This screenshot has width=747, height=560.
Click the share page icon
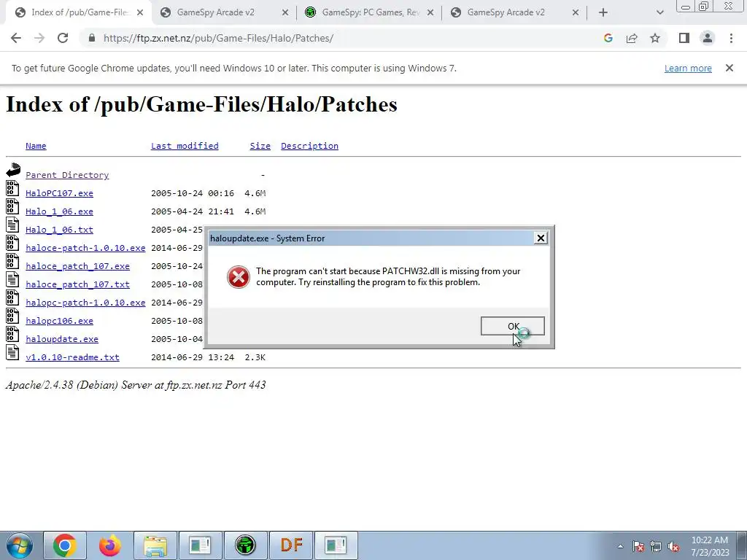point(632,38)
